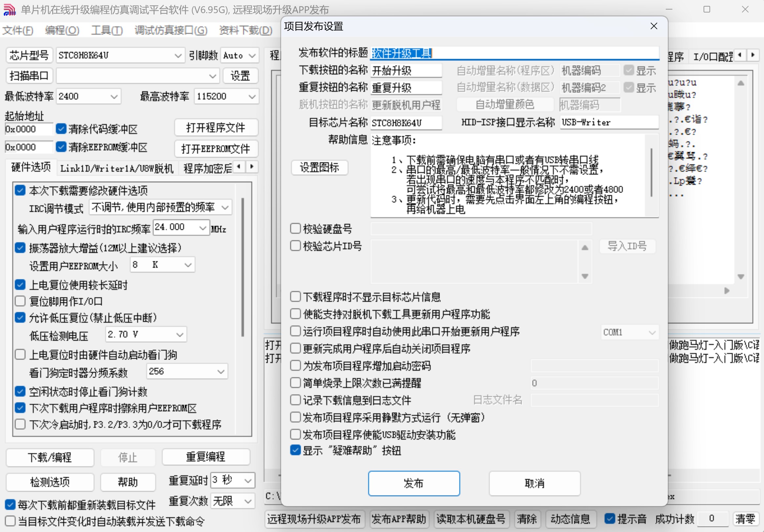
Task: Click the 发布软件的标题 input field
Action: coord(515,53)
